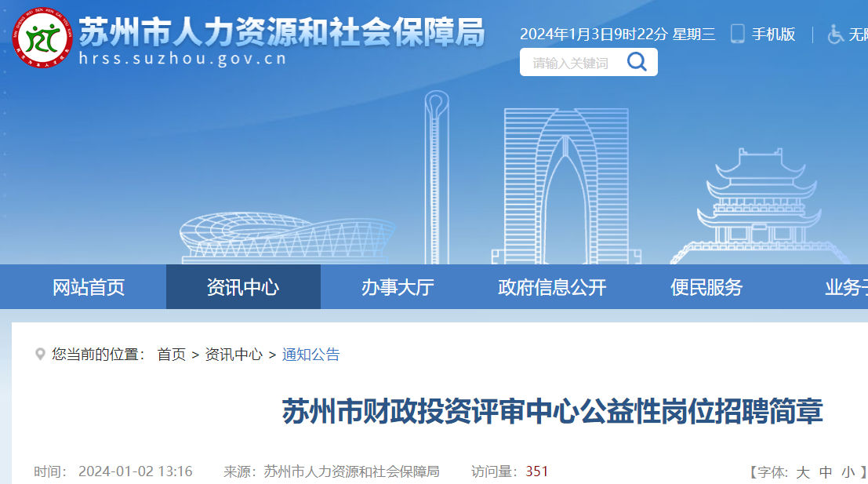Click into the keyword search field
The image size is (868, 484).
(x=572, y=62)
